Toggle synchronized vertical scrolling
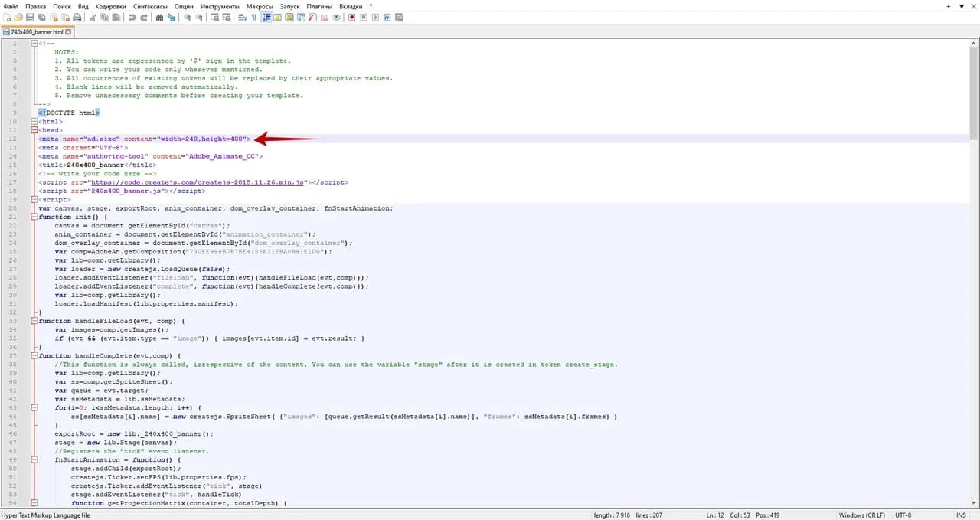 tap(217, 18)
